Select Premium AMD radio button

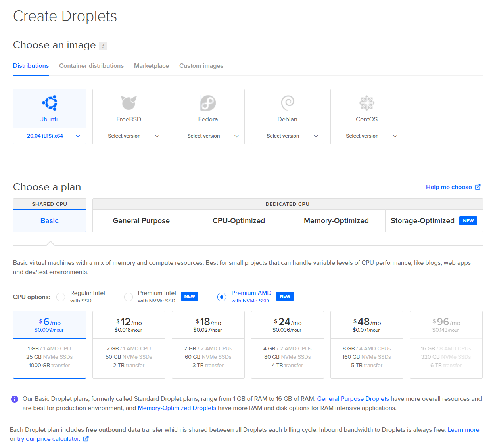click(x=222, y=297)
